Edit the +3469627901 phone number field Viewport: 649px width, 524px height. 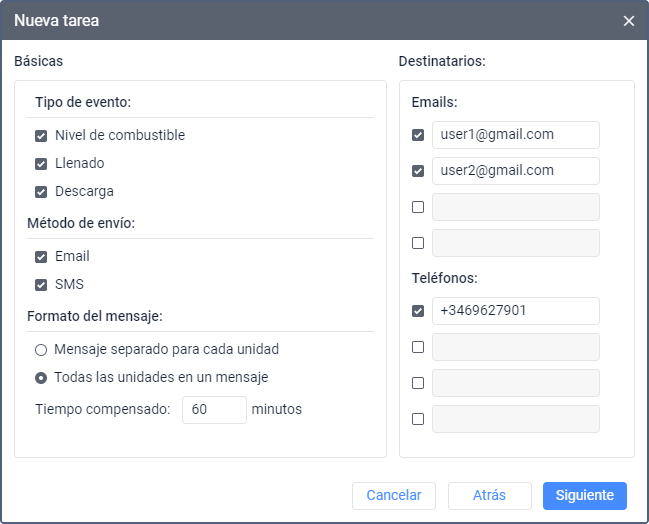(x=515, y=311)
